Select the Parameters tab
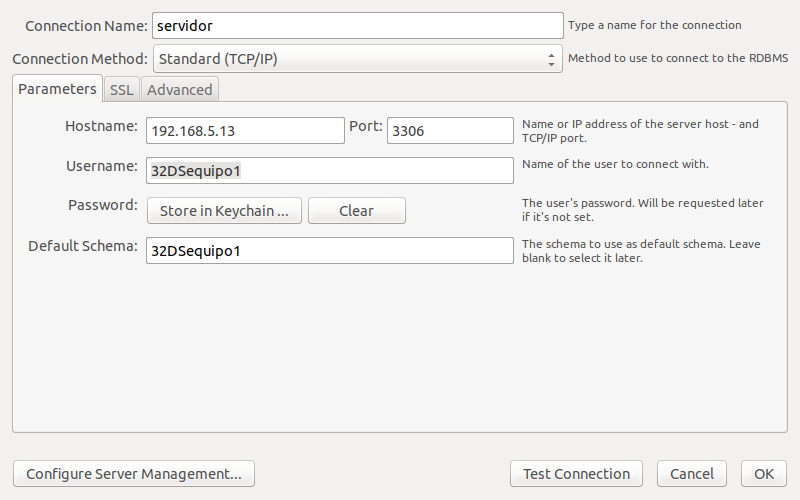Image resolution: width=800 pixels, height=500 pixels. (x=57, y=89)
